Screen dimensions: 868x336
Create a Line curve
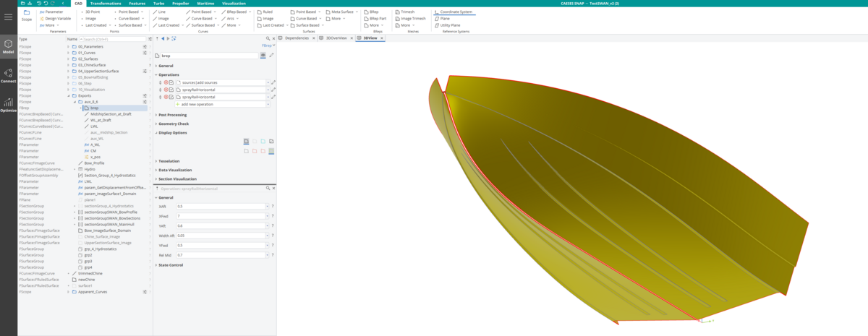pos(160,12)
